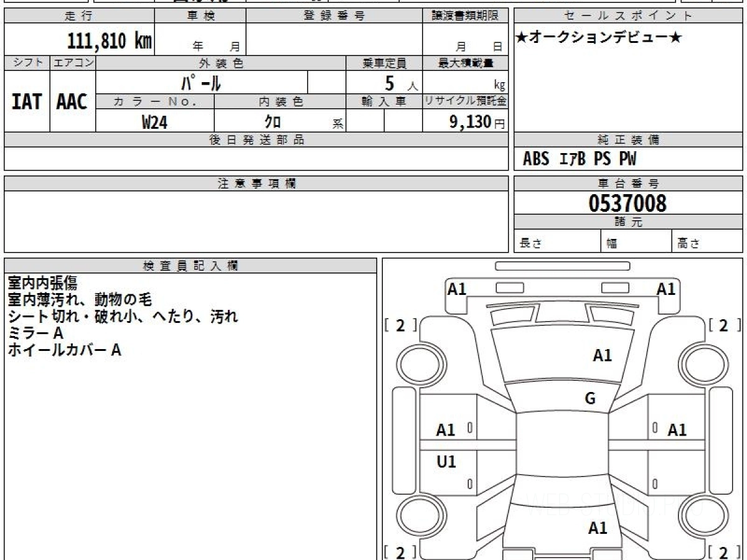Click the G mark on the windshield
This screenshot has width=747, height=560.
click(590, 399)
